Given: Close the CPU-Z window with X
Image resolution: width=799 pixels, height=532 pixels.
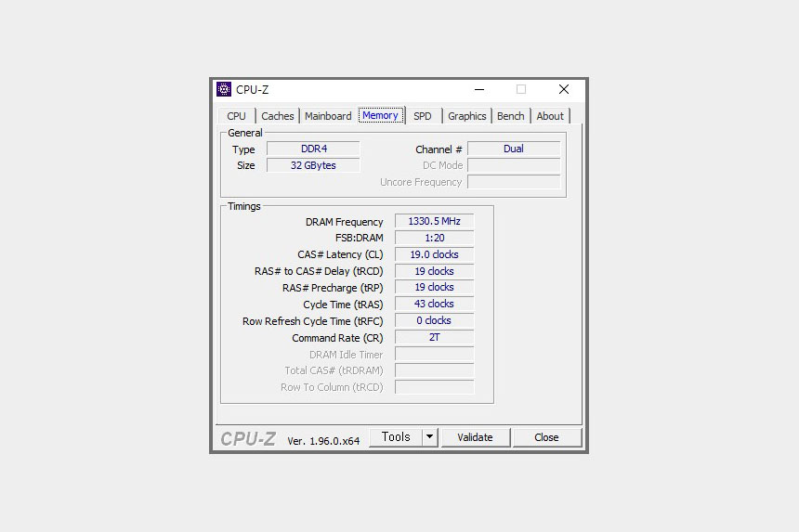Looking at the screenshot, I should pyautogui.click(x=564, y=90).
